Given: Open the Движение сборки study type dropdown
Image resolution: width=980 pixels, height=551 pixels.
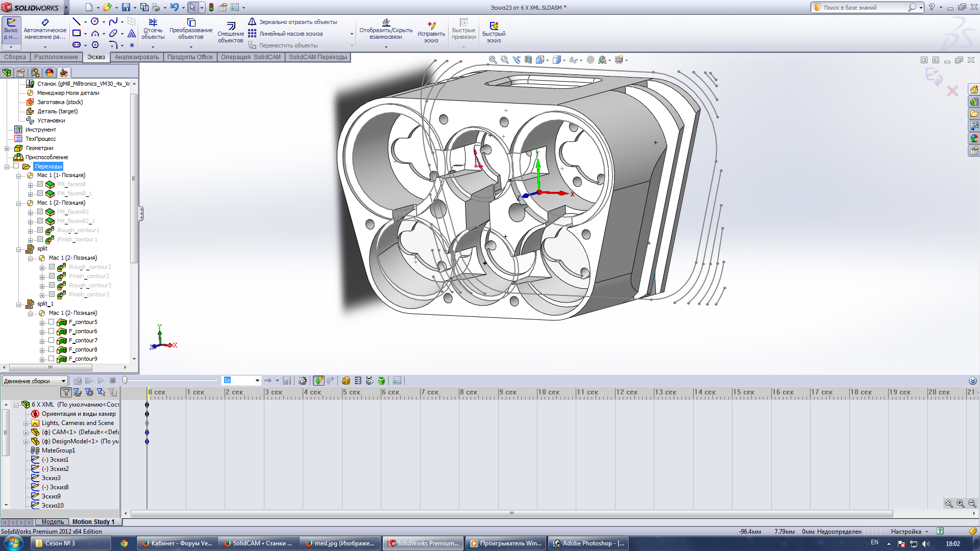Looking at the screenshot, I should tap(63, 381).
